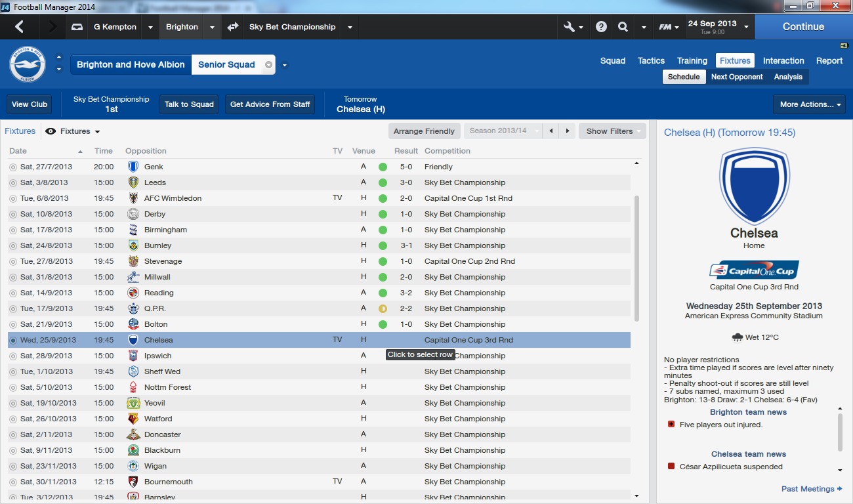Open the Squad tab
The height and width of the screenshot is (504, 853).
tap(613, 60)
